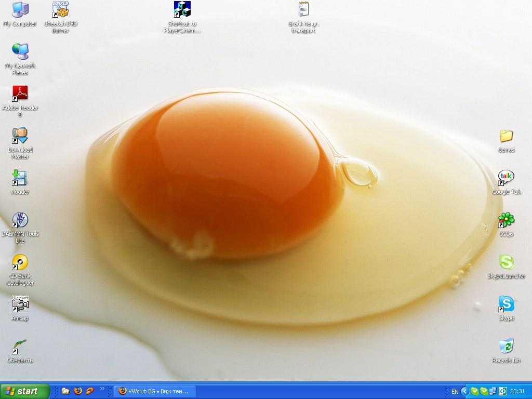532x399 pixels.
Task: Click the network connection tray icon
Action: (x=494, y=391)
